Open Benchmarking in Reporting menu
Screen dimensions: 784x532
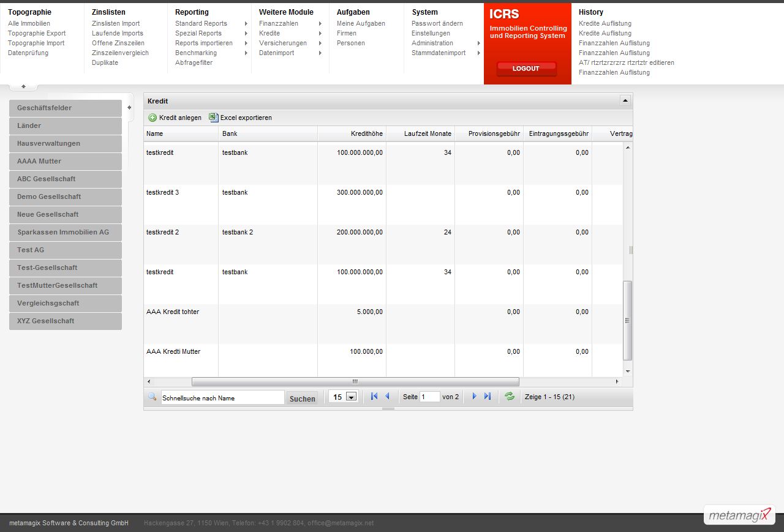[x=196, y=53]
